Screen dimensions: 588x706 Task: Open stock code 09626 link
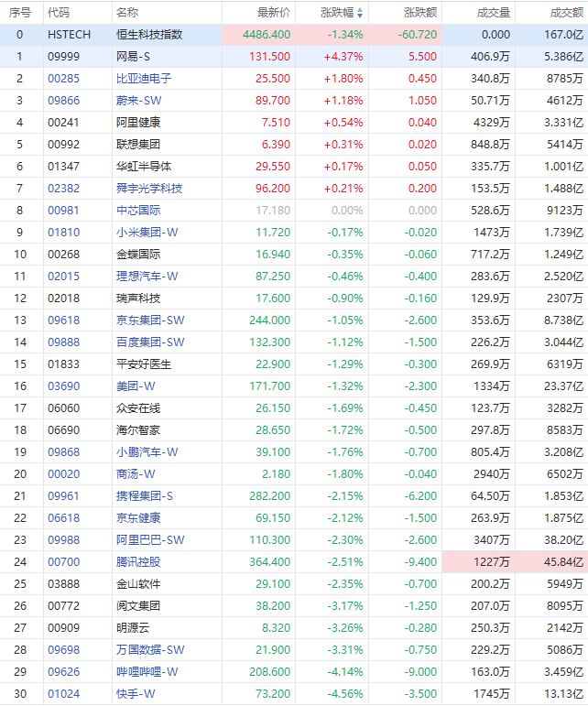[x=63, y=672]
